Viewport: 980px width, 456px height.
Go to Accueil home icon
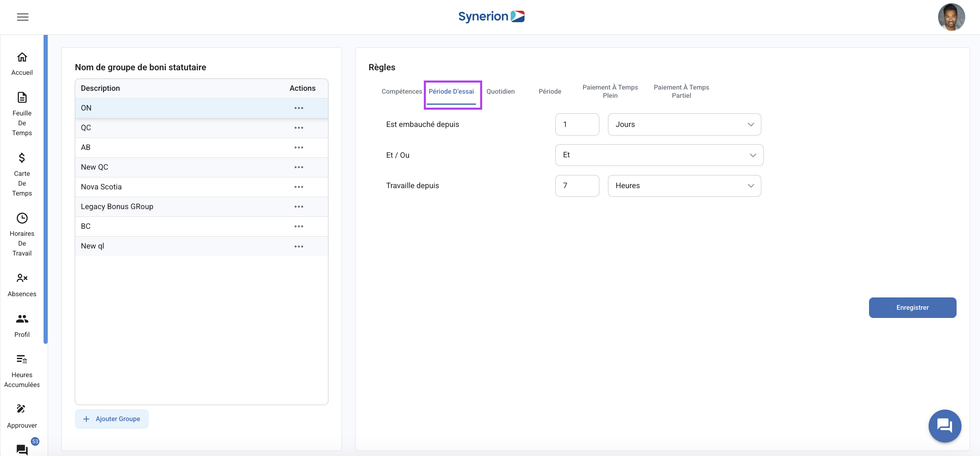(x=22, y=57)
